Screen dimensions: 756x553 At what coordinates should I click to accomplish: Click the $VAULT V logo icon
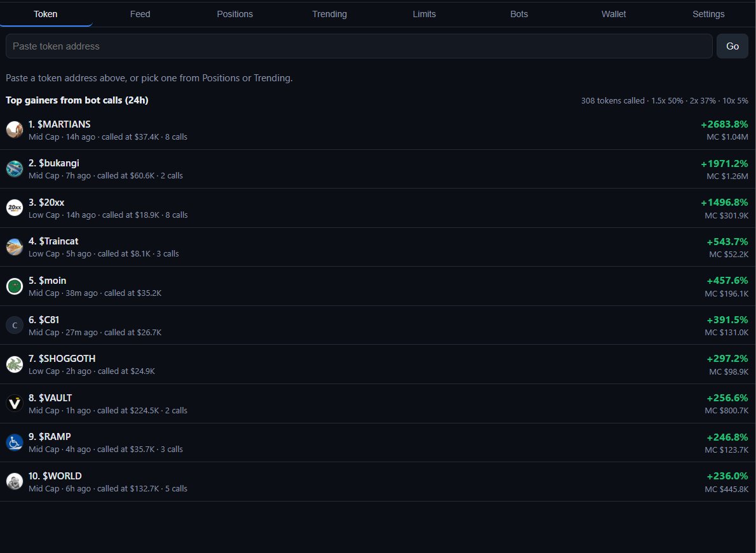(x=15, y=404)
